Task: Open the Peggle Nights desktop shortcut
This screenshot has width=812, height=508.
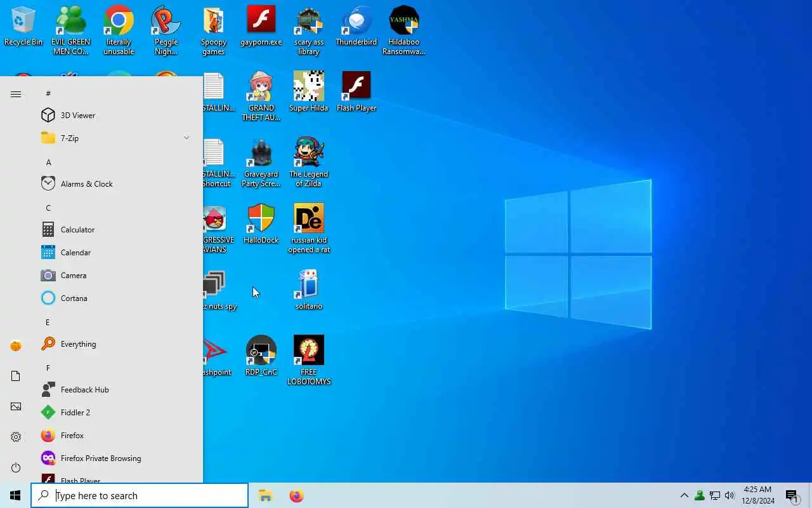Action: (166, 30)
